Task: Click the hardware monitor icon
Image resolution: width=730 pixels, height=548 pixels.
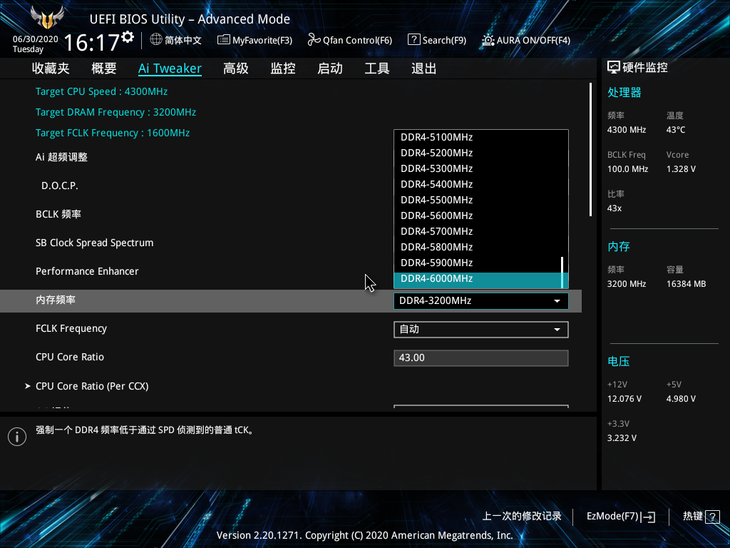Action: [613, 68]
